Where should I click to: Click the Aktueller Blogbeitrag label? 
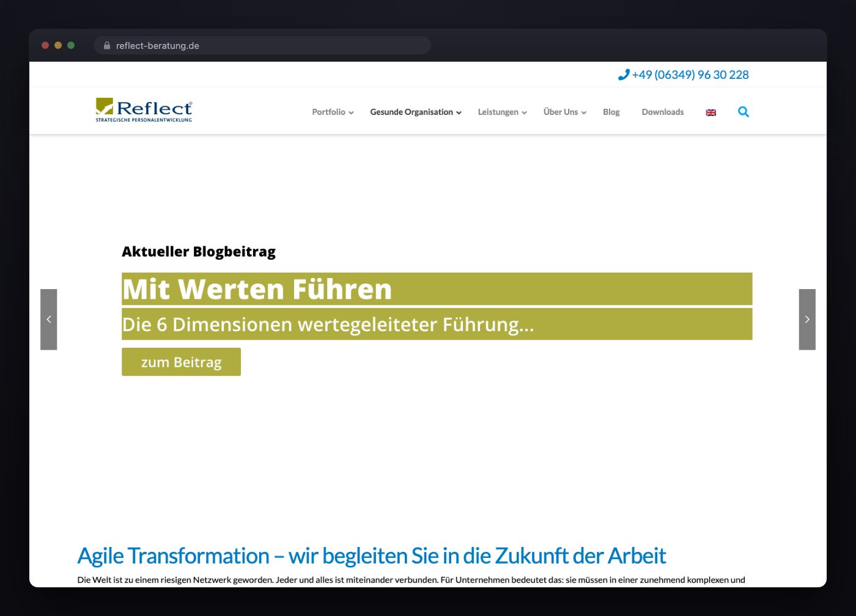click(x=199, y=252)
